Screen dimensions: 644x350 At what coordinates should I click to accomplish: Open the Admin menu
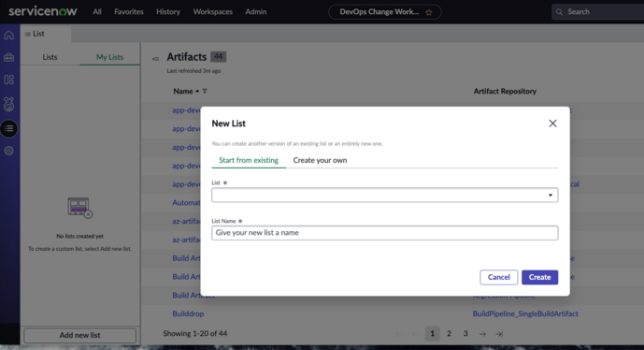[x=256, y=12]
